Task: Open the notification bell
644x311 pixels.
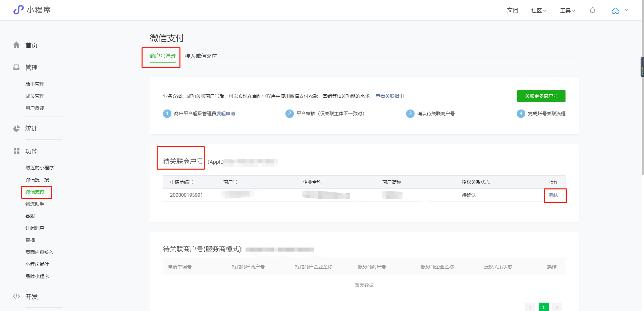Action: click(592, 10)
